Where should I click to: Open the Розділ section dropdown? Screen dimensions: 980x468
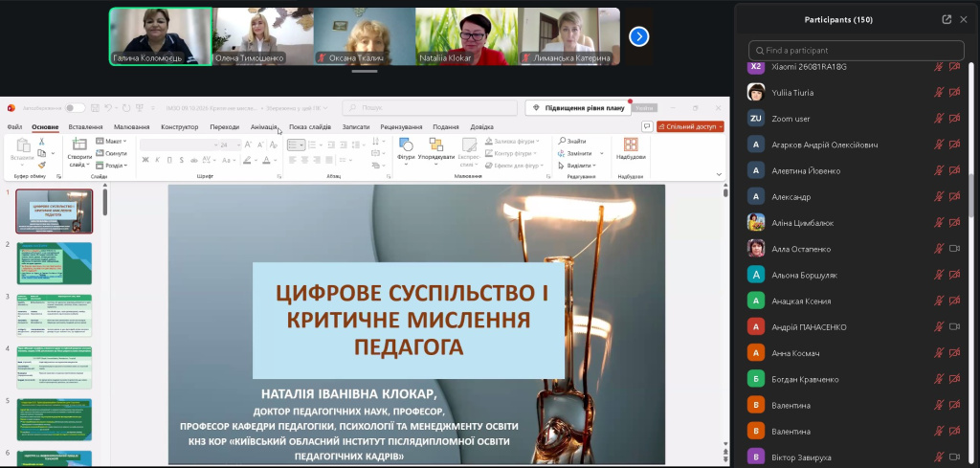coord(111,166)
